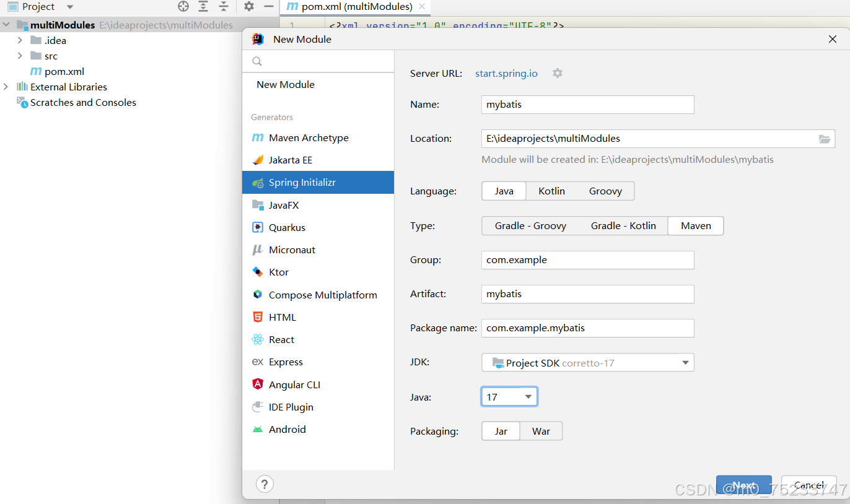Click the Next button

click(743, 485)
